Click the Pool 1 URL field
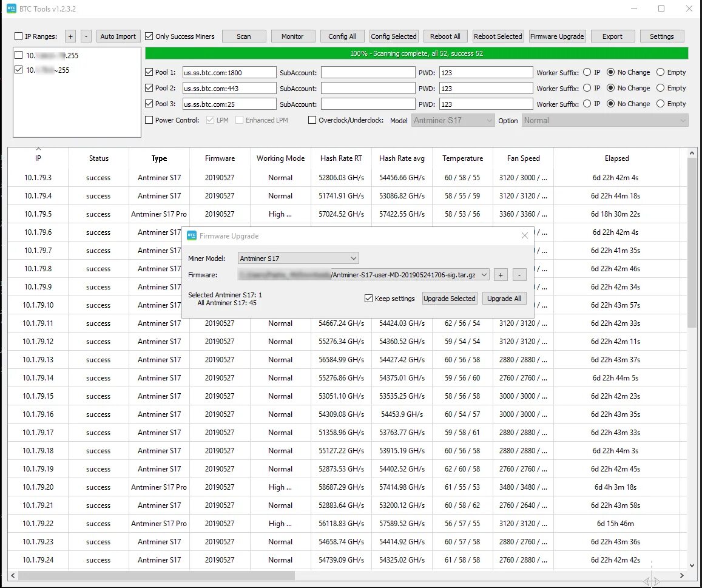Image resolution: width=702 pixels, height=588 pixels. click(229, 72)
